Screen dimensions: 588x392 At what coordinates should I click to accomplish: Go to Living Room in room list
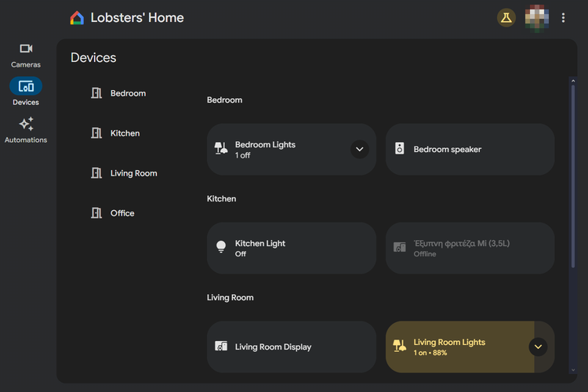pos(133,173)
